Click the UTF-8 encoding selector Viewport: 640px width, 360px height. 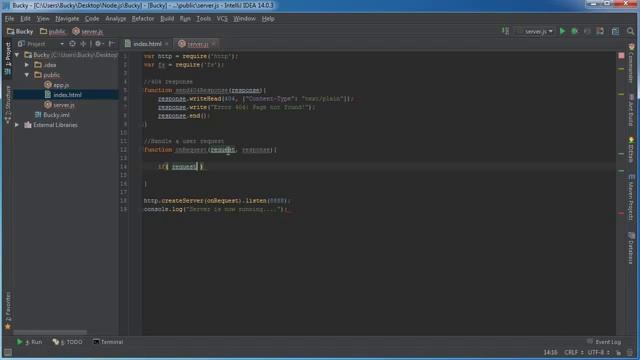(598, 352)
